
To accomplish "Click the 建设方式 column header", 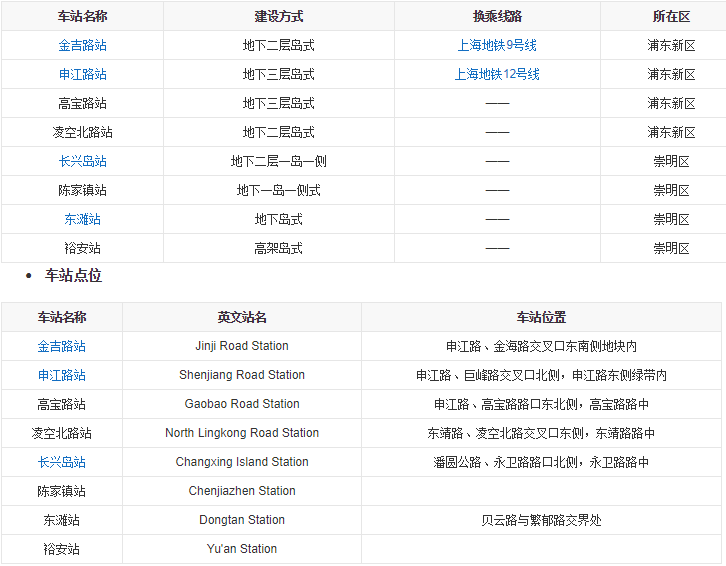I will pos(278,16).
